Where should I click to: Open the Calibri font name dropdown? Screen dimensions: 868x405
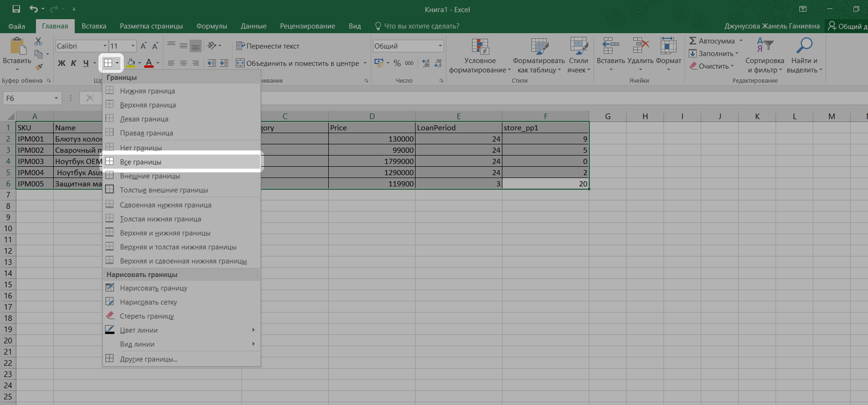105,46
